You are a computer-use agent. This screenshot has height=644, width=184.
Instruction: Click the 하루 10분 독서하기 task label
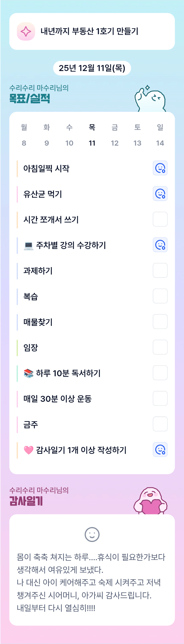[x=68, y=373]
